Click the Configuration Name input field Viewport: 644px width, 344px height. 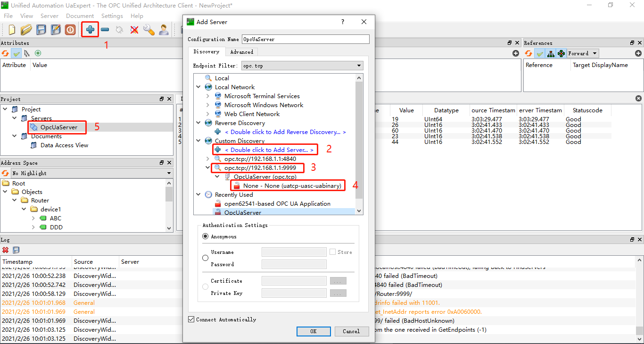pos(305,39)
